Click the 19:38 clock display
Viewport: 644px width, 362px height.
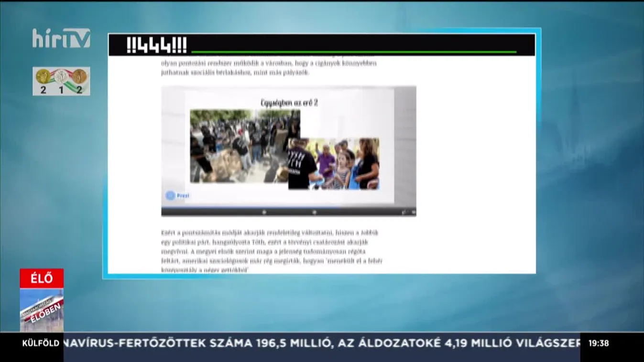click(598, 343)
